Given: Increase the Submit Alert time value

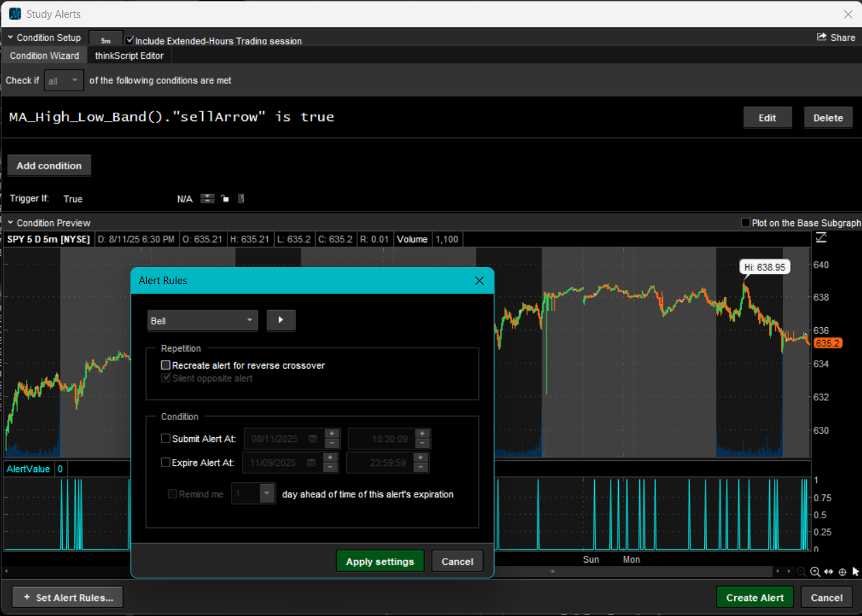Looking at the screenshot, I should click(x=423, y=434).
